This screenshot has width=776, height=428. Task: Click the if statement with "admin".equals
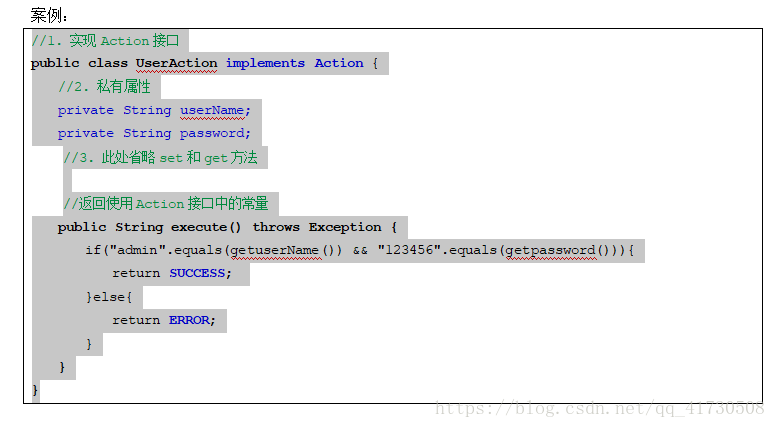point(360,250)
